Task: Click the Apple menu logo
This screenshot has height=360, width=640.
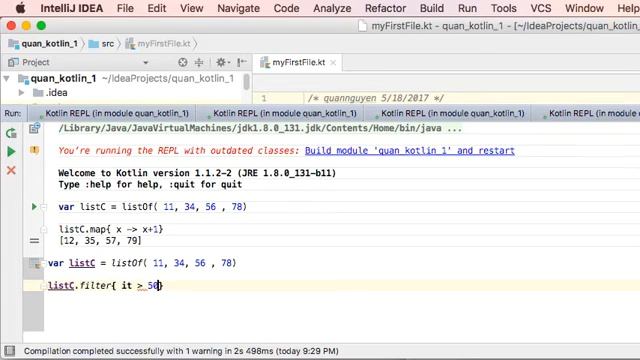Action: point(20,8)
